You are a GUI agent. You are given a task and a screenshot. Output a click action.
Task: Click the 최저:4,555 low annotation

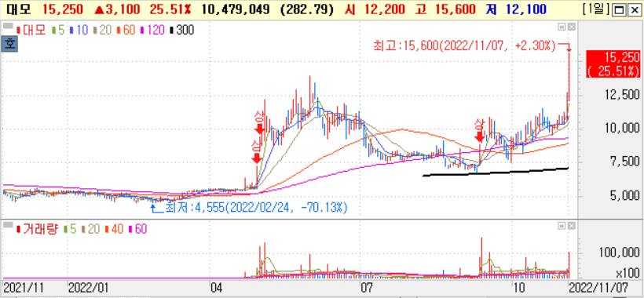pos(255,208)
